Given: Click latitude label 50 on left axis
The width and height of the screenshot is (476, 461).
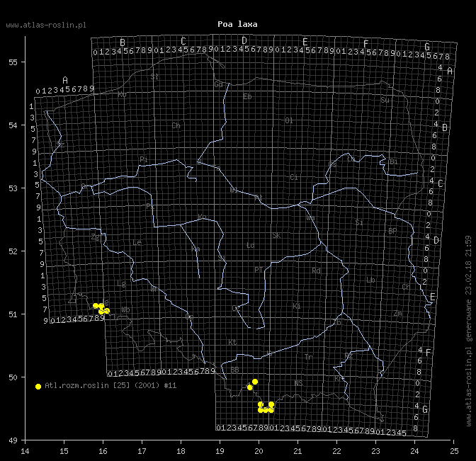Looking at the screenshot, I should (13, 377).
